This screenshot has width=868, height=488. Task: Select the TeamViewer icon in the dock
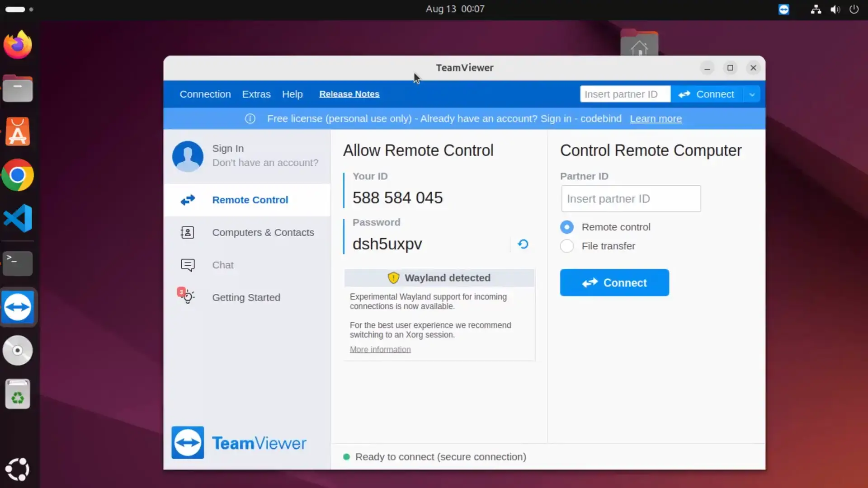pos(18,307)
